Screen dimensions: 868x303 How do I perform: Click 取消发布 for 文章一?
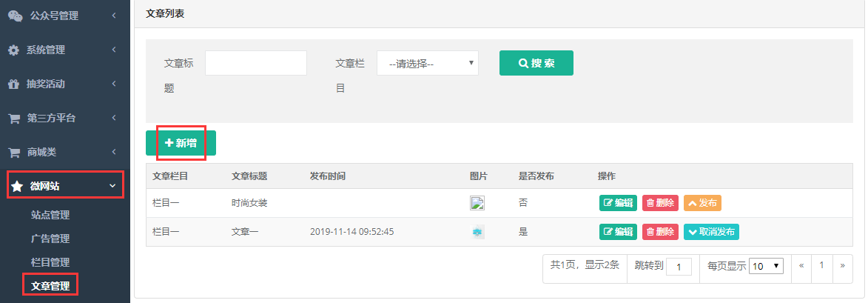pyautogui.click(x=711, y=232)
